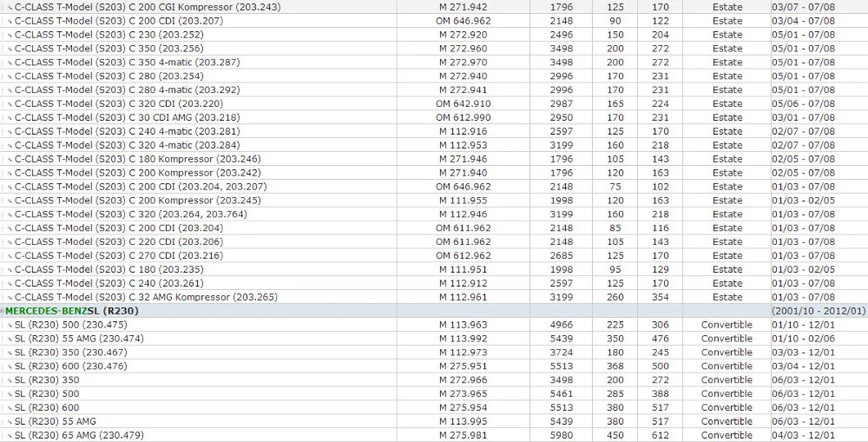Click engine code M 273.965
The image size is (868, 442).
click(x=464, y=394)
